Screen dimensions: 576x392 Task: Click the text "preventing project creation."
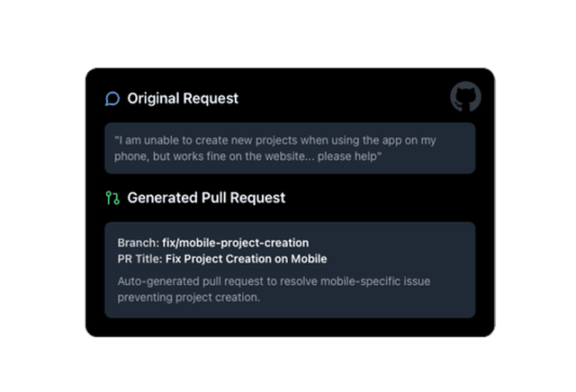coord(189,298)
